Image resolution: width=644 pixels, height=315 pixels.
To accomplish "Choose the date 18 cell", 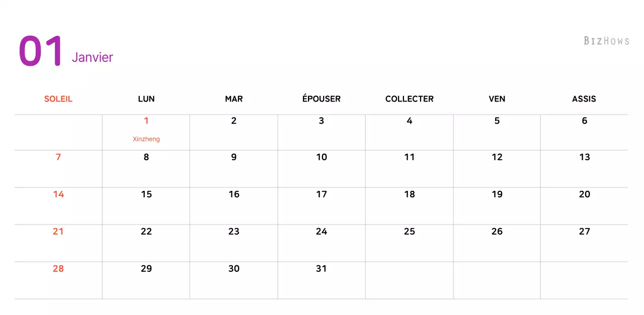I will pos(410,194).
